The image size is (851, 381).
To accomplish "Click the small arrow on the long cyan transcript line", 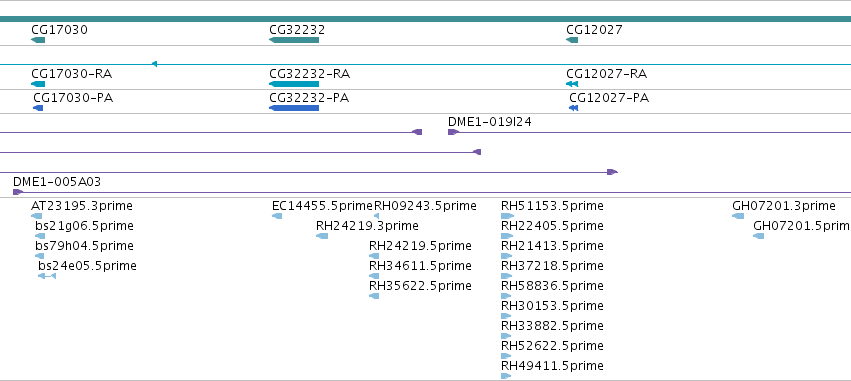I will pos(154,64).
